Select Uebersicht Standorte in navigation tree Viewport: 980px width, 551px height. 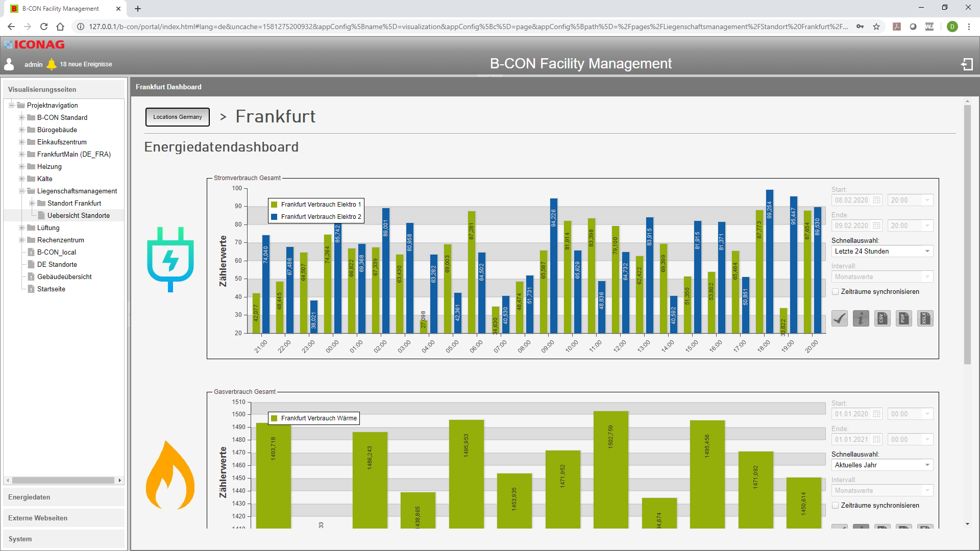[x=78, y=216]
